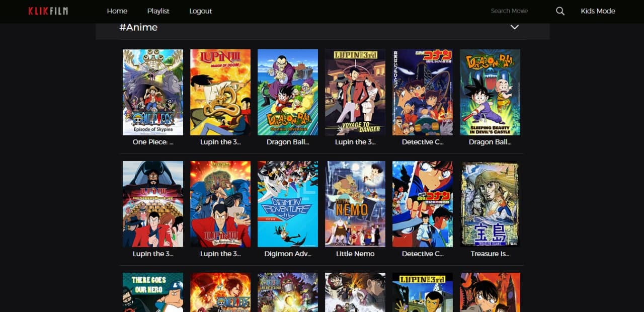Click the Logout link
This screenshot has height=312, width=644.
click(200, 11)
